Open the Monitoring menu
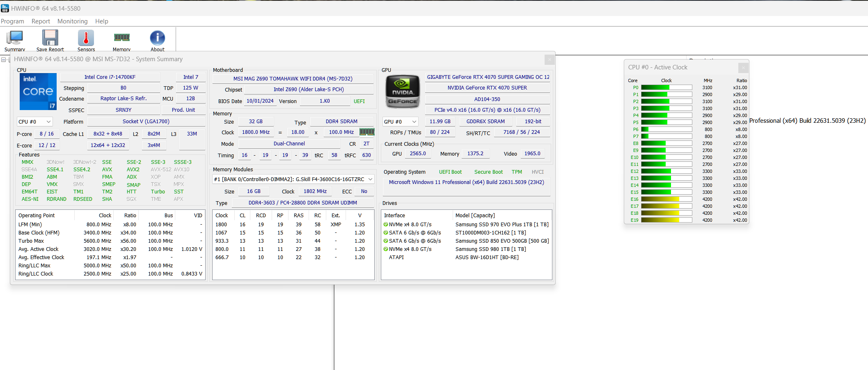The width and height of the screenshot is (868, 370). pyautogui.click(x=73, y=21)
